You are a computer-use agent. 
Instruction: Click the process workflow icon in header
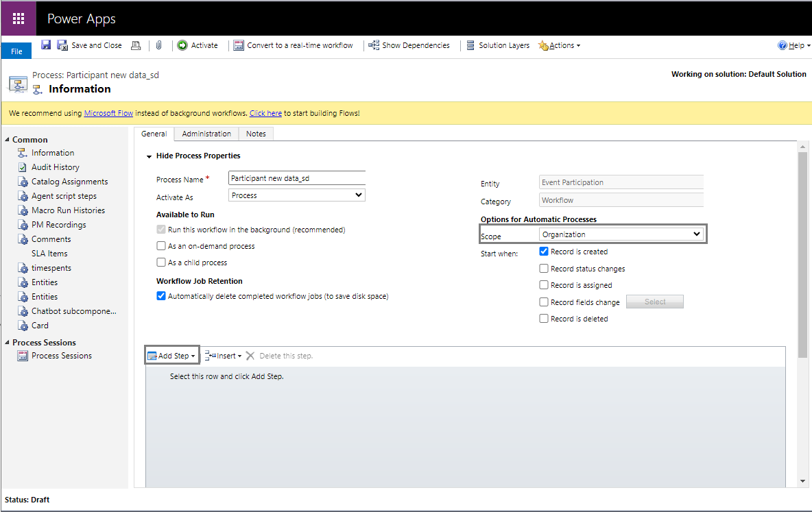[18, 84]
